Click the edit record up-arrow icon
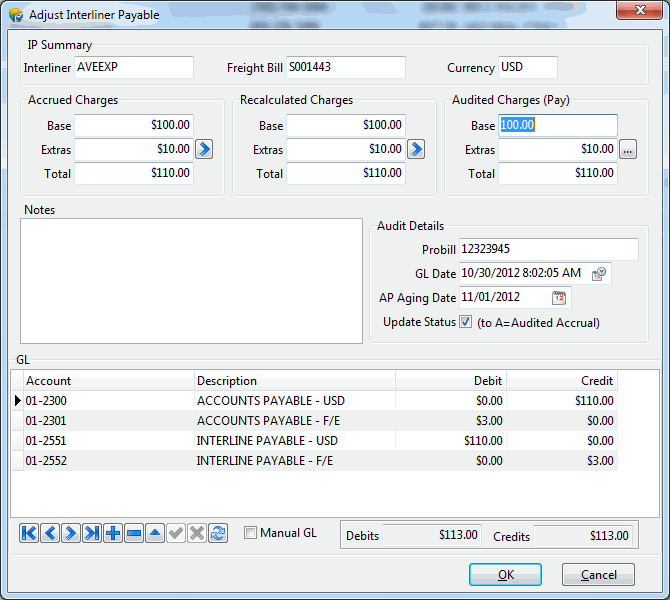This screenshot has height=600, width=670. point(155,533)
